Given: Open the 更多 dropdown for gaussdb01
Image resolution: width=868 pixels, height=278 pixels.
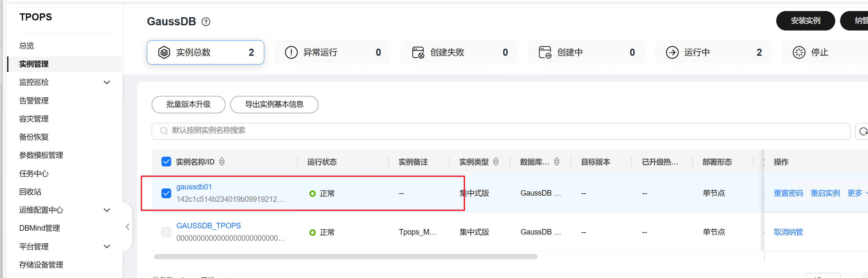Looking at the screenshot, I should 857,193.
